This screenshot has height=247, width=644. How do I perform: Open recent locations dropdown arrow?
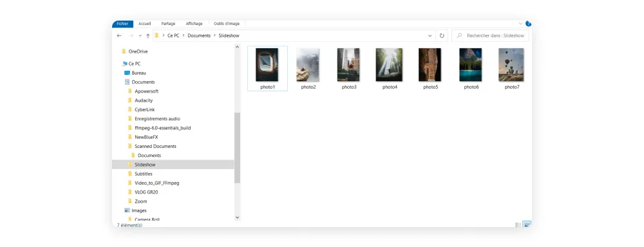tap(140, 35)
